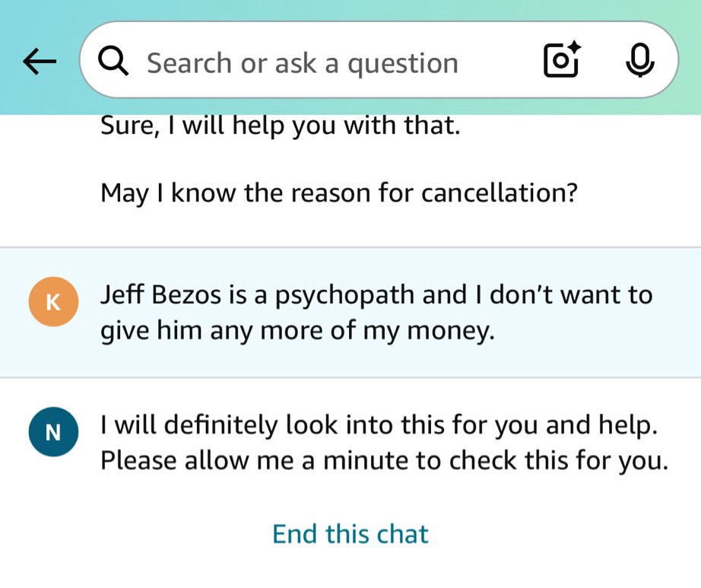The image size is (701, 588).
Task: Open the camera lens visual search
Action: point(561,60)
